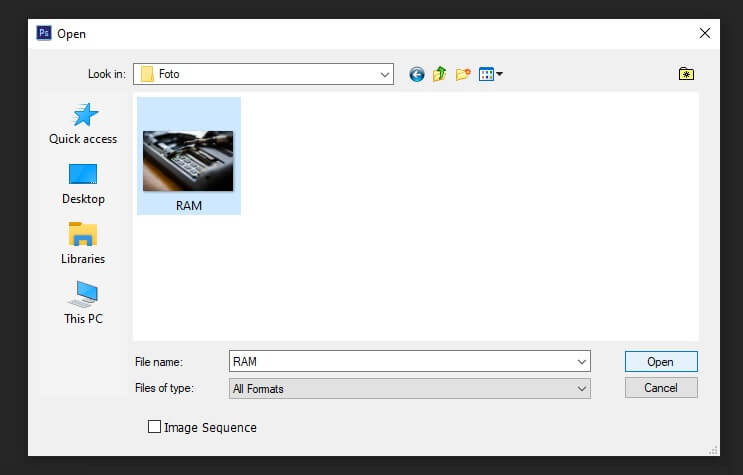Select This PC in sidebar
The height and width of the screenshot is (475, 743).
pyautogui.click(x=83, y=303)
